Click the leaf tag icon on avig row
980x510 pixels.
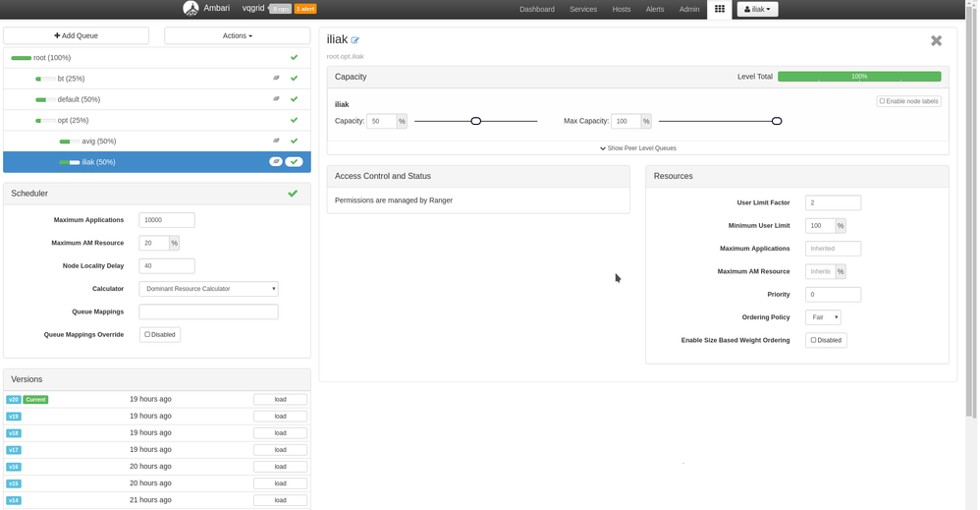pos(276,141)
